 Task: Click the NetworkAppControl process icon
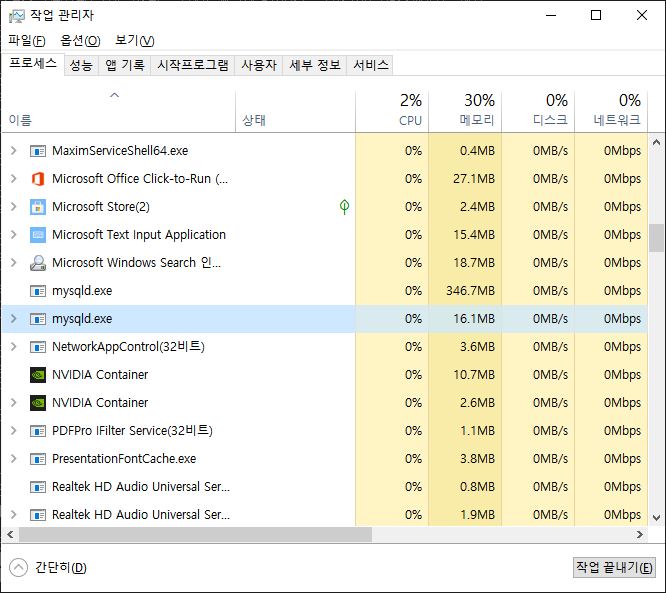38,347
